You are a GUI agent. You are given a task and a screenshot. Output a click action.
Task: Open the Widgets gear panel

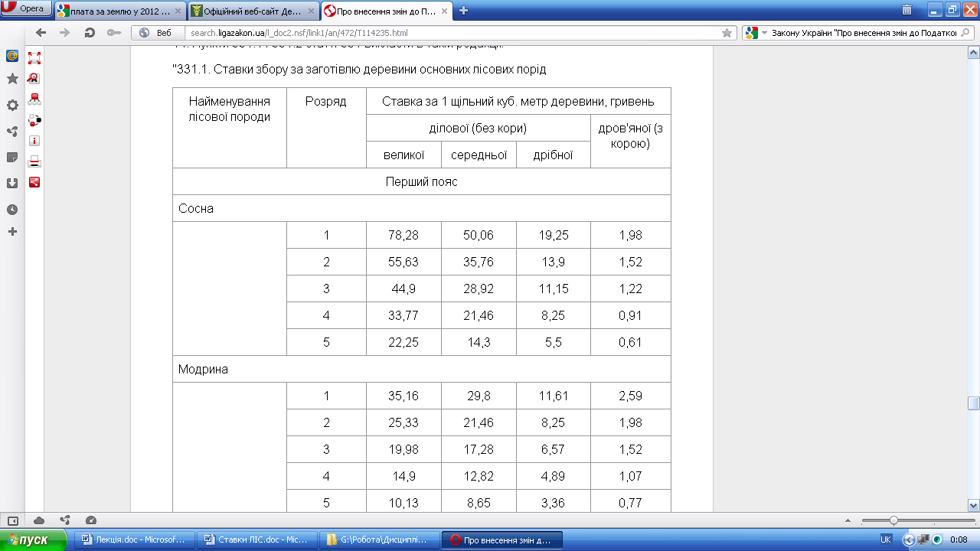click(12, 106)
